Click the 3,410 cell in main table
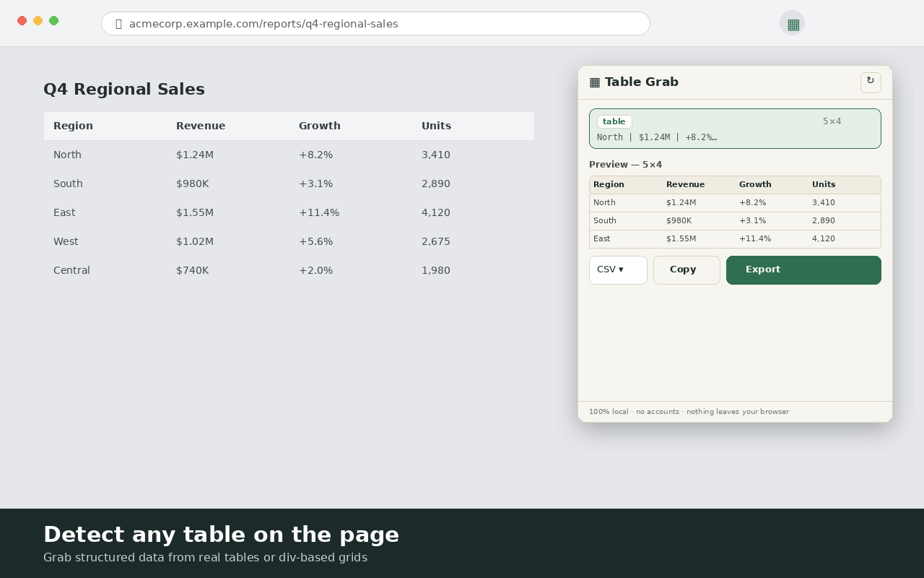Viewport: 924px width, 578px height. coord(436,155)
